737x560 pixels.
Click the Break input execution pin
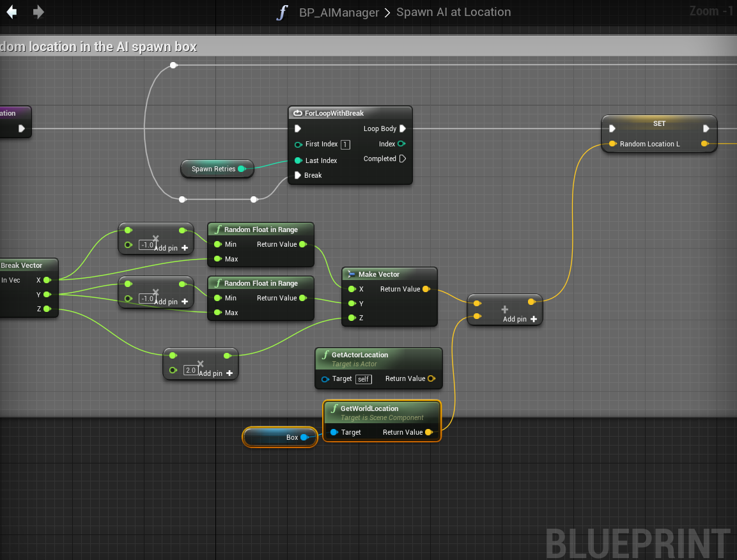coord(298,175)
